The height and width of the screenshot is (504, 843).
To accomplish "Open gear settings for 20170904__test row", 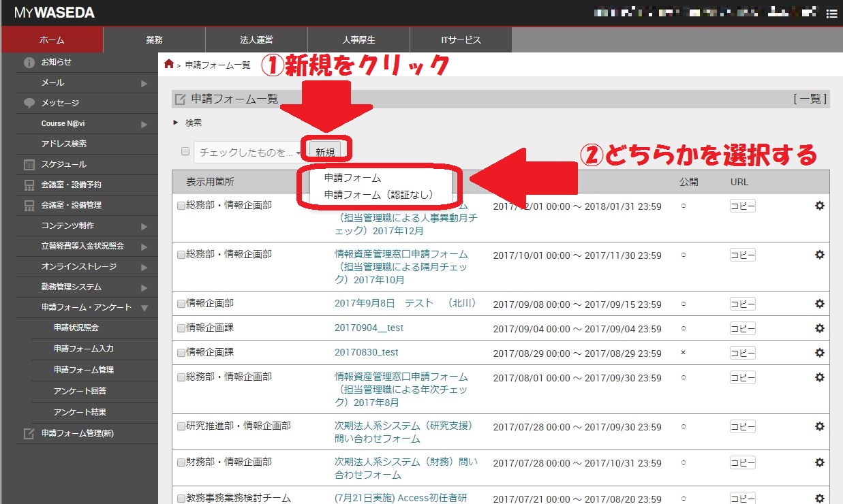I will pos(820,328).
